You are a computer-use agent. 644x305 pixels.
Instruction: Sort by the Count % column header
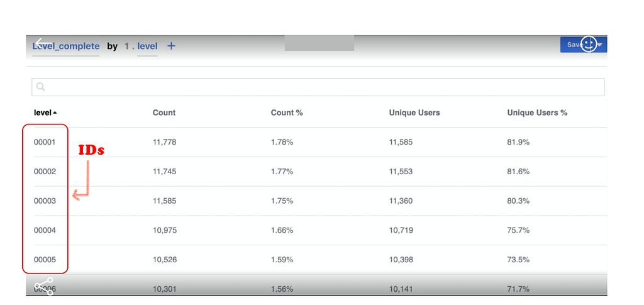(287, 113)
